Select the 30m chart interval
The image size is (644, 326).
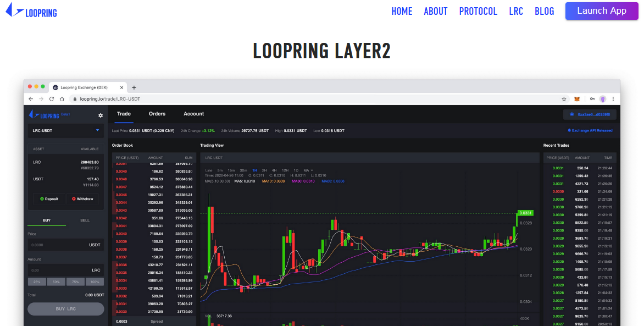243,170
